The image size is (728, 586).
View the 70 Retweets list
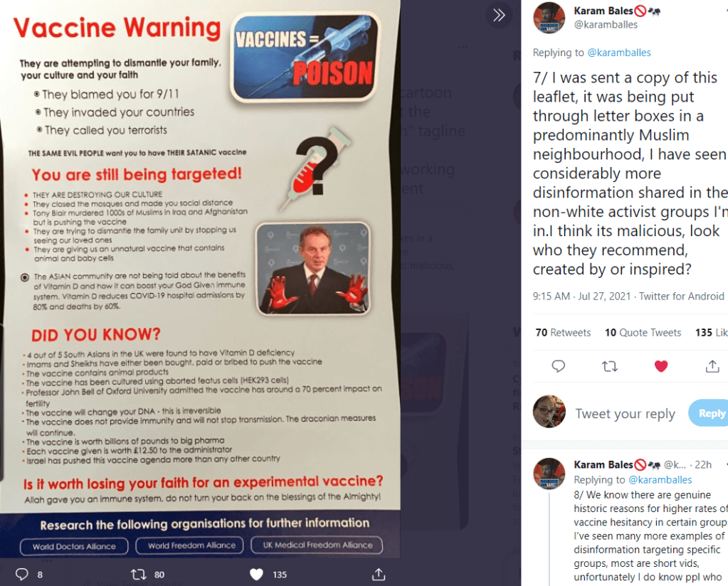click(x=563, y=333)
